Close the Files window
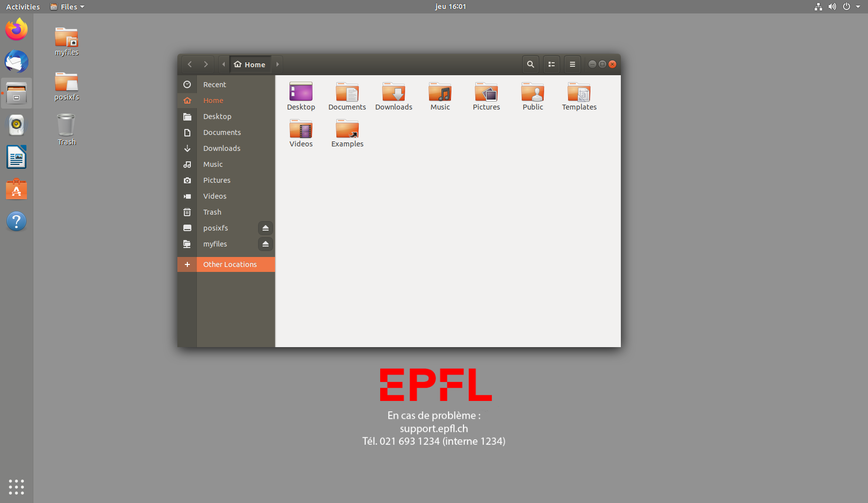Screen dimensions: 868x503 coord(612,64)
